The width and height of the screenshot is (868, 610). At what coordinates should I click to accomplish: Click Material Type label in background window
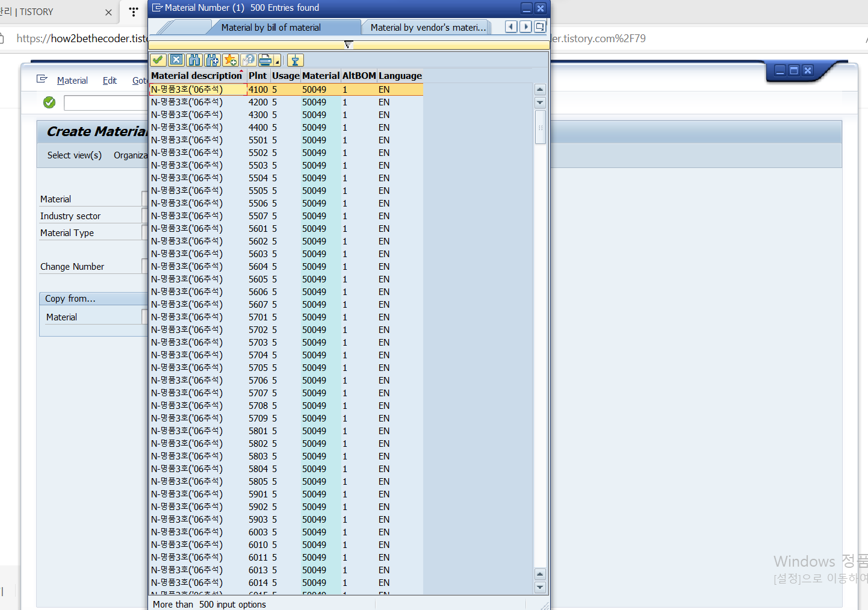[x=67, y=233]
